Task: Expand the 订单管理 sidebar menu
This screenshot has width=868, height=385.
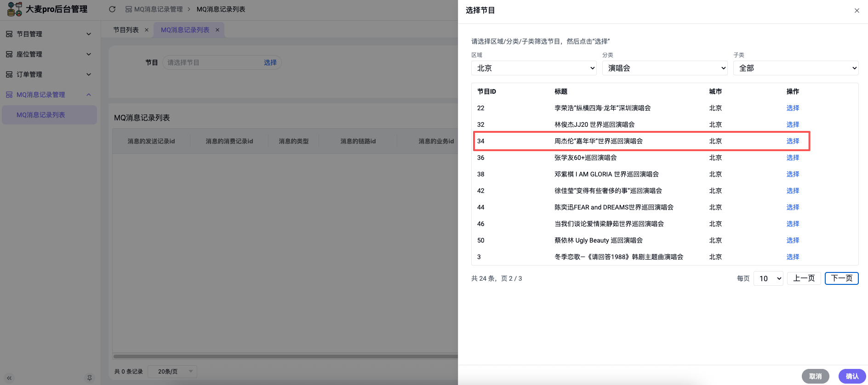Action: coord(50,74)
